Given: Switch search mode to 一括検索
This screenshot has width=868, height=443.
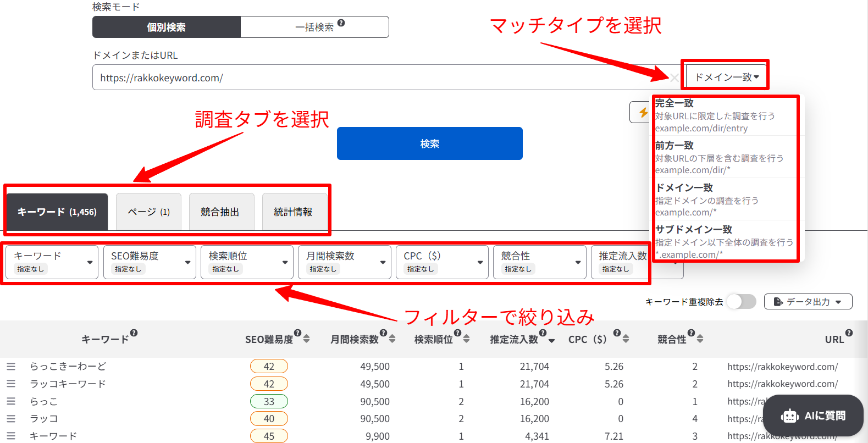Looking at the screenshot, I should (x=314, y=27).
